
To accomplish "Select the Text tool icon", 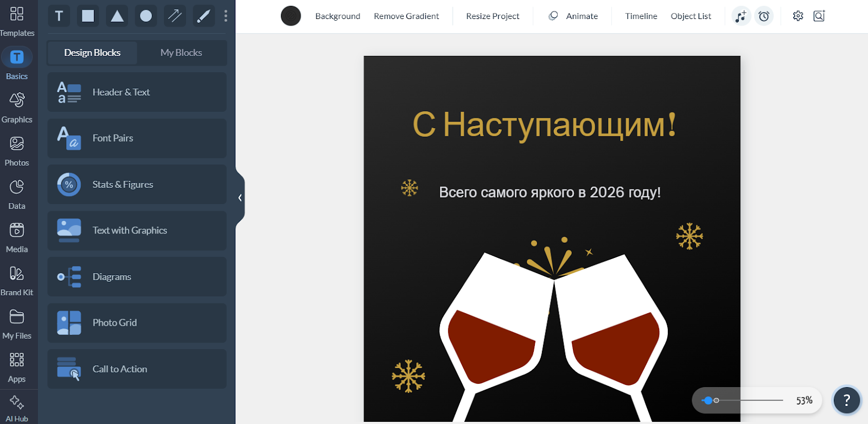I will (x=59, y=16).
